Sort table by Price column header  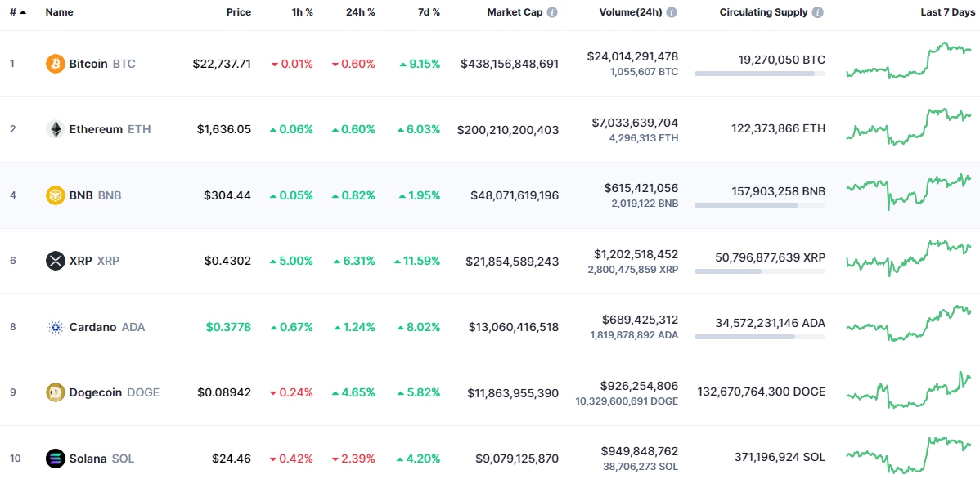[239, 12]
